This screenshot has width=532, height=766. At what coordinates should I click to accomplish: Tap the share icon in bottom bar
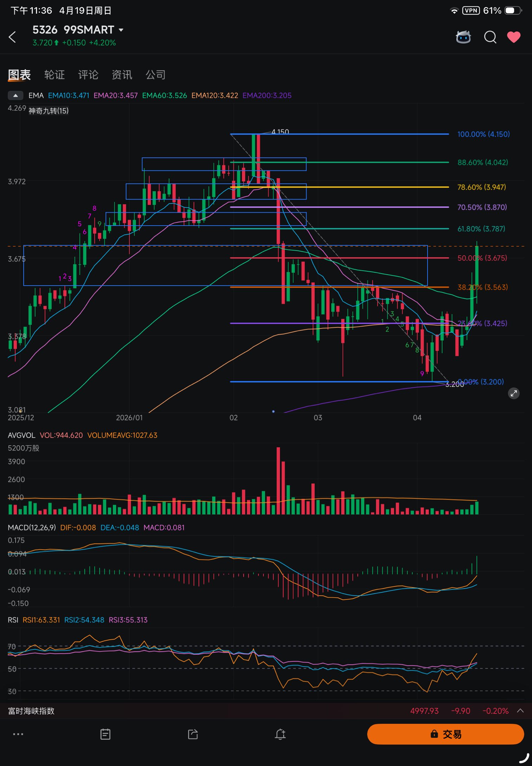pos(193,734)
